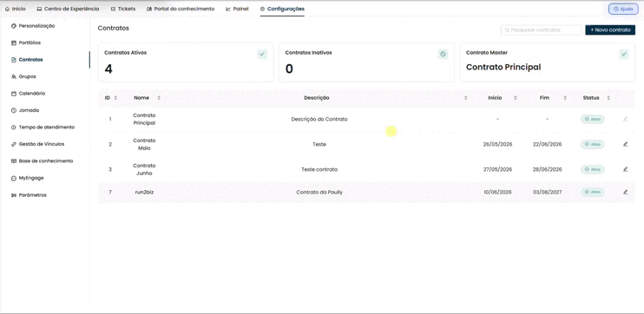
Task: Open Gestão de Vínculos in sidebar
Action: tap(37, 144)
